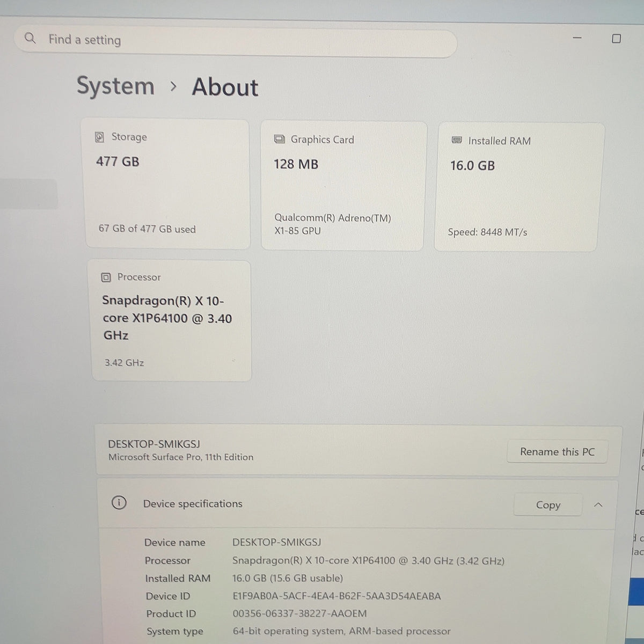Select the Device name value DESKTOP-SMIKGSJ
The width and height of the screenshot is (644, 644).
pos(277,542)
